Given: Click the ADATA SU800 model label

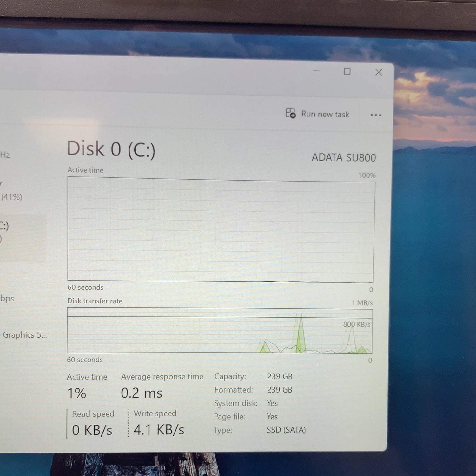Looking at the screenshot, I should (344, 158).
